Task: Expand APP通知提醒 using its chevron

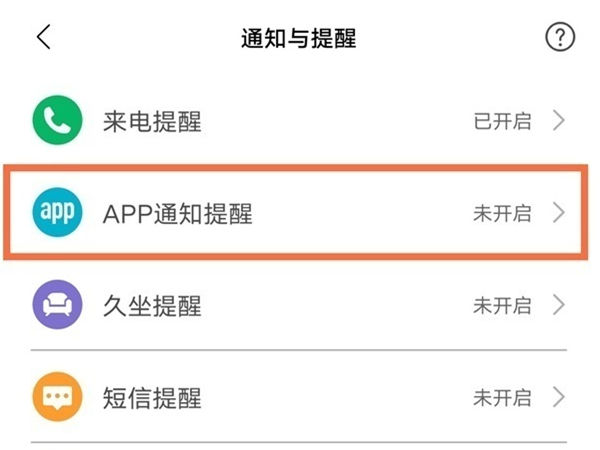Action: click(559, 213)
